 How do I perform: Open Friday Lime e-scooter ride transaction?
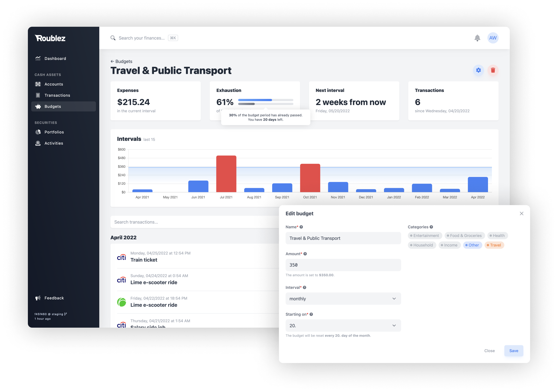pyautogui.click(x=198, y=302)
